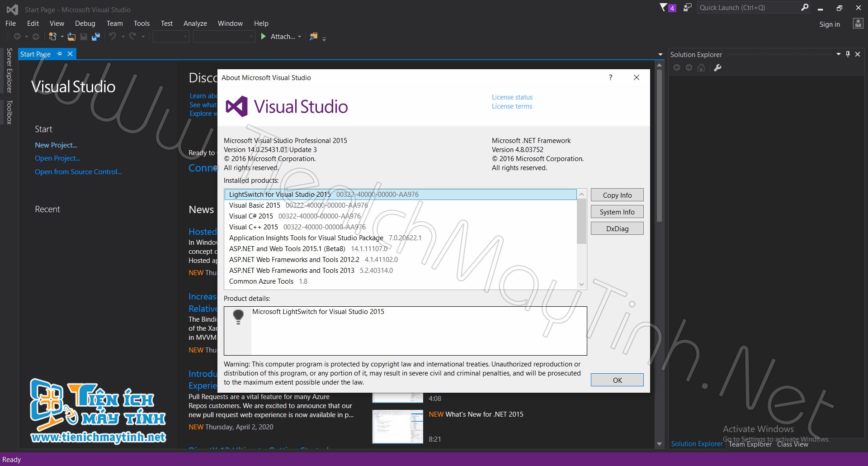
Task: Click the Quick Launch magnifier icon
Action: [x=805, y=7]
